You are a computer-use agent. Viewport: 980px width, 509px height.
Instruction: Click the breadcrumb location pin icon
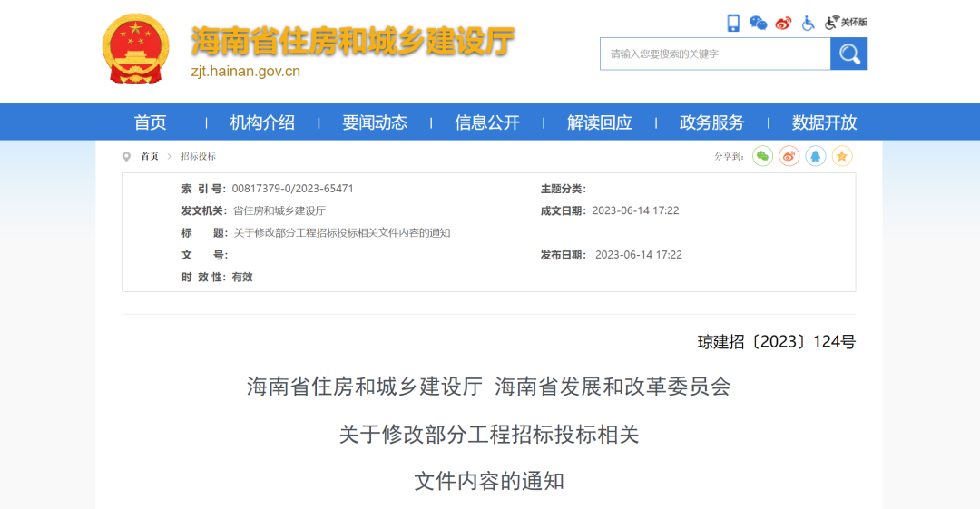click(126, 157)
